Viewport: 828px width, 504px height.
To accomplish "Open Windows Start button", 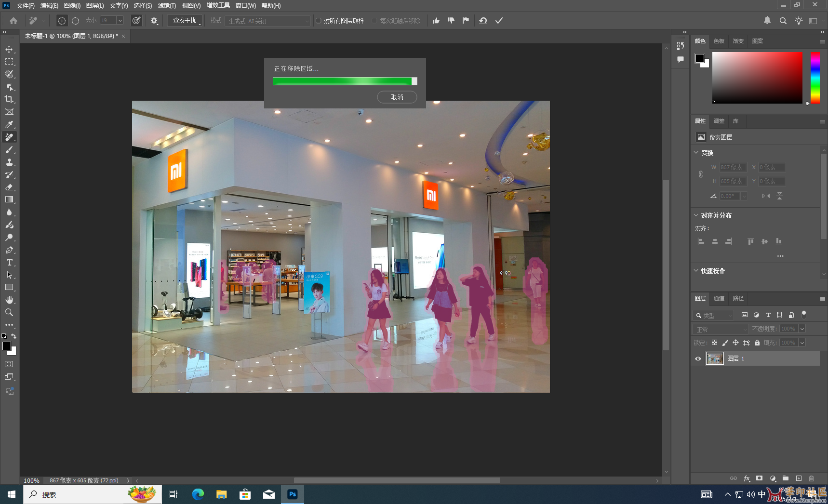I will point(12,494).
